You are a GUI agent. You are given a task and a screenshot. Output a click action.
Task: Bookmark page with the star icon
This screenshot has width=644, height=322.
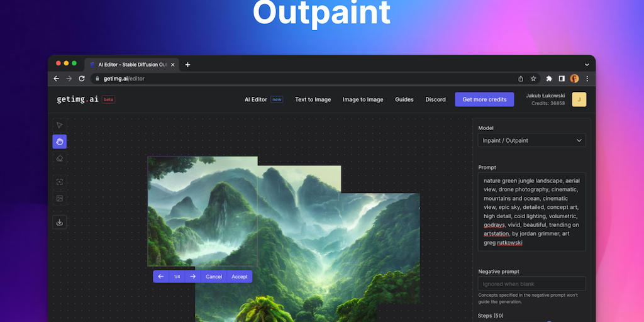[x=533, y=79]
